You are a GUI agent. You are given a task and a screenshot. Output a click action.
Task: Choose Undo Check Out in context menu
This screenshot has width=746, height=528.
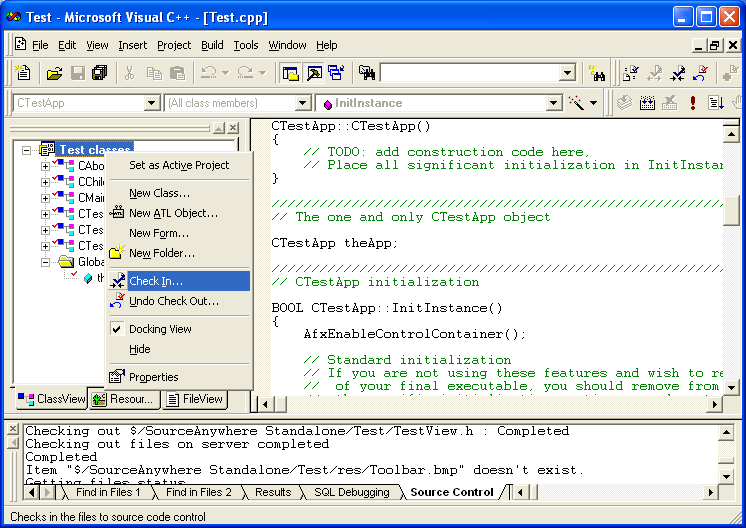179,301
